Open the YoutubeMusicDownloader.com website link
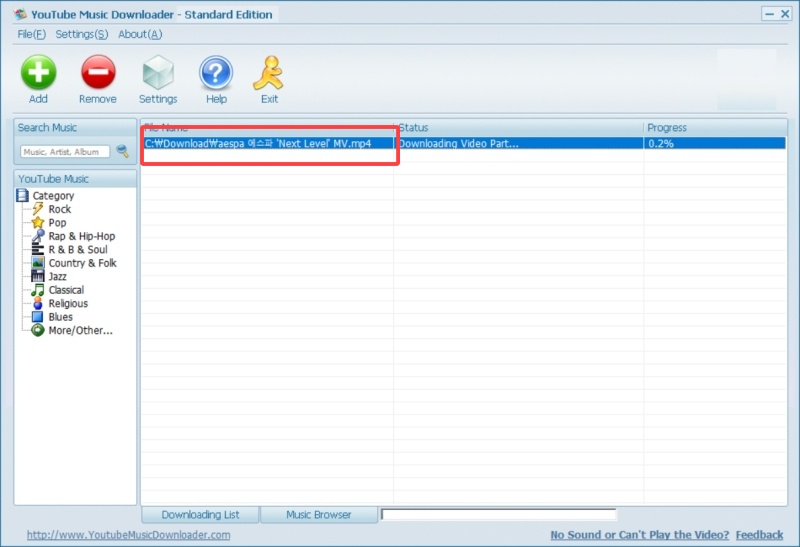 coord(129,535)
